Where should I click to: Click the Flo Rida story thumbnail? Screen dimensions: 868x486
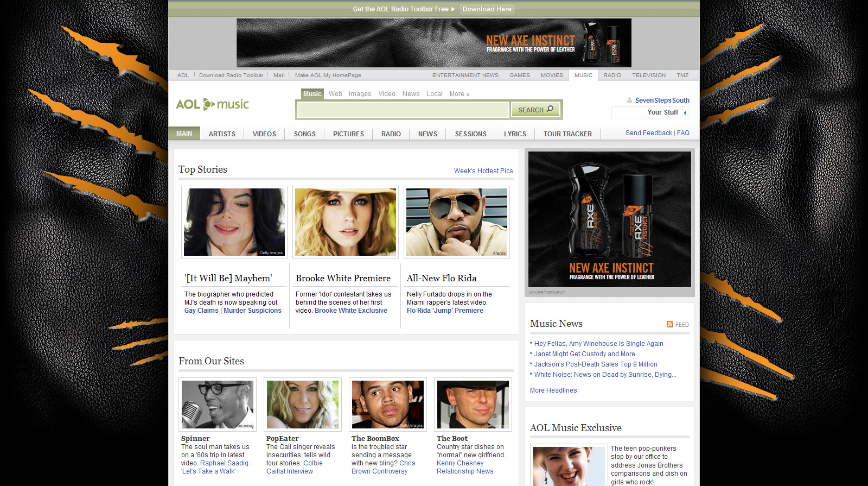coord(457,222)
